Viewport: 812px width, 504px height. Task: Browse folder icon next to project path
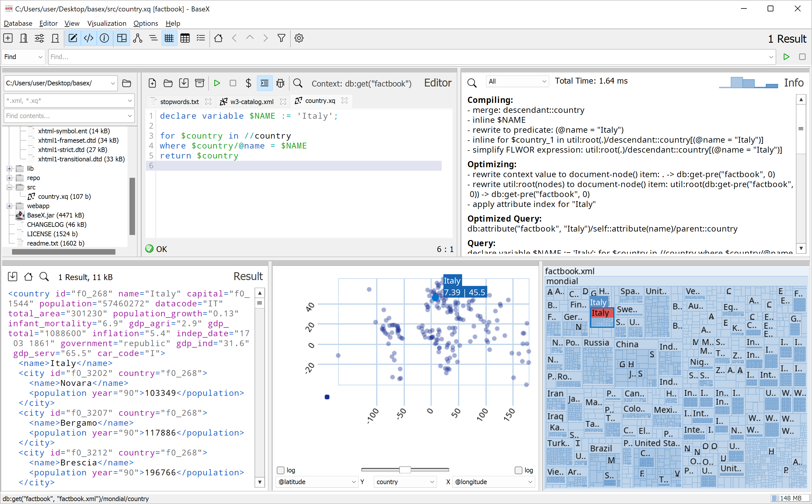(127, 83)
